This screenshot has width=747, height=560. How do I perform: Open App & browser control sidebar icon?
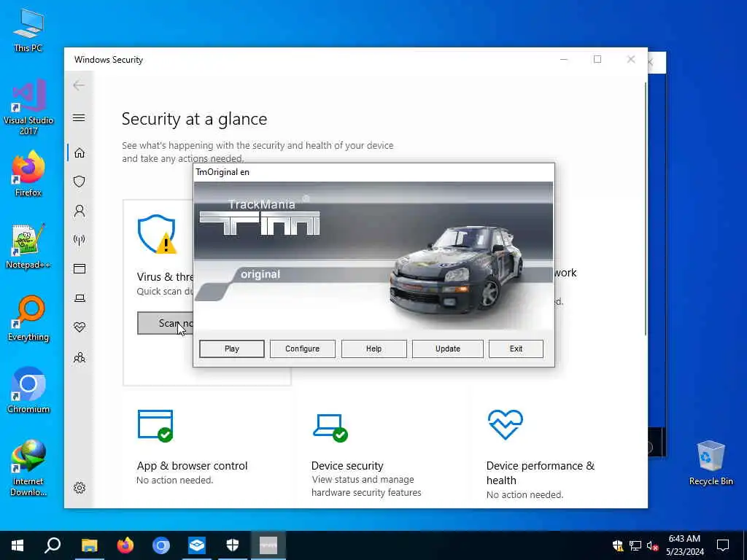[x=80, y=268]
